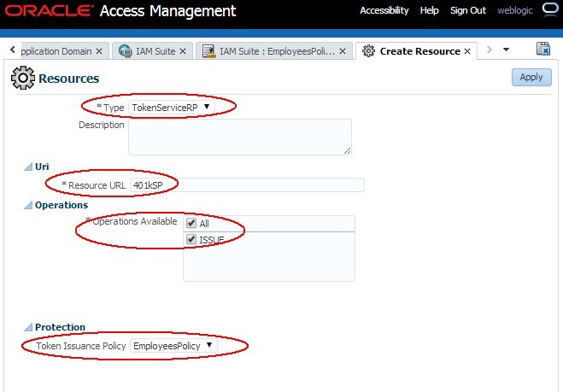Click into the Description text area
Viewport: 563px width, 392px height.
click(x=240, y=137)
